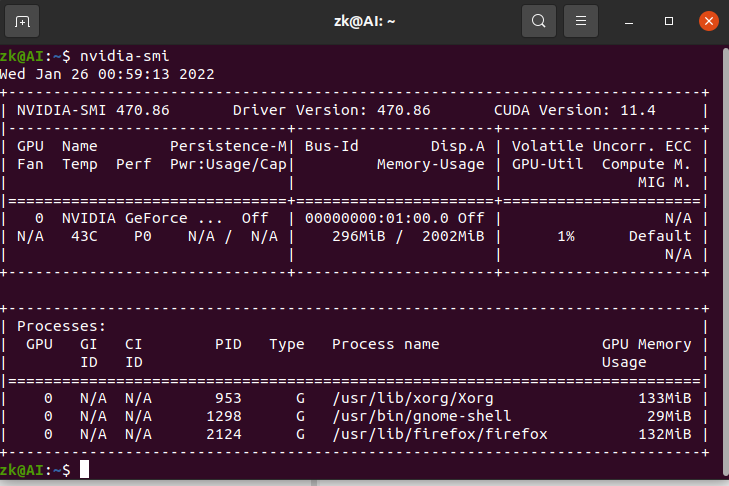Click the NVIDIA-SMI 470.86 text
The image size is (729, 486).
[x=93, y=110]
